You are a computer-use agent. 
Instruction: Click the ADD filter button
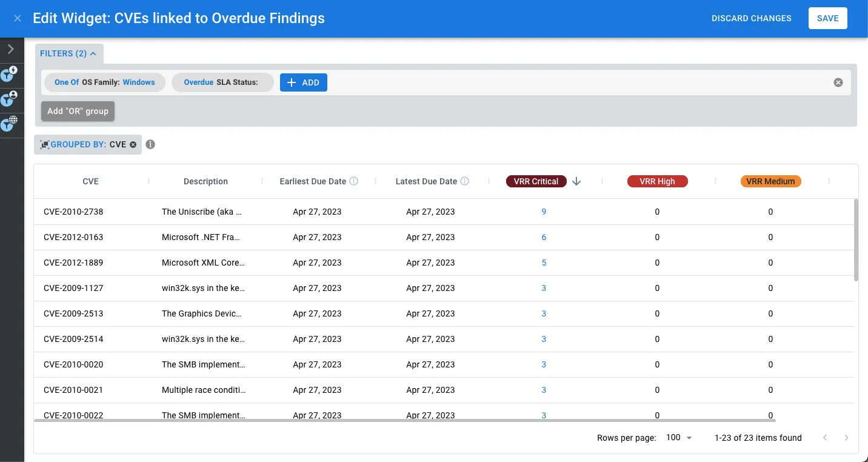[304, 82]
